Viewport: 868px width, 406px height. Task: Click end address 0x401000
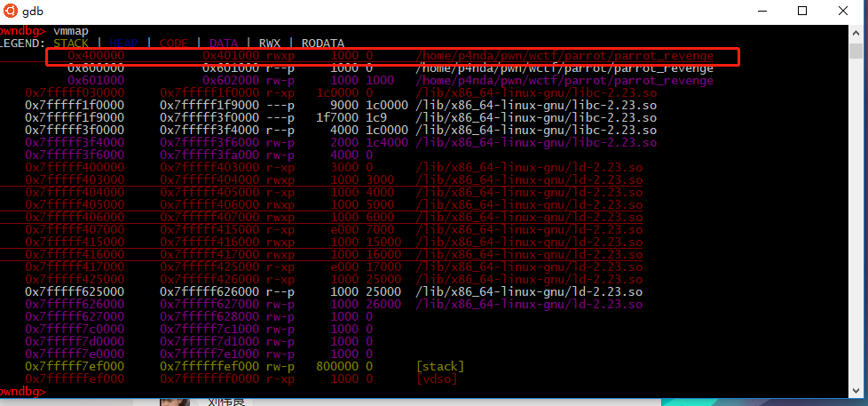coord(231,56)
